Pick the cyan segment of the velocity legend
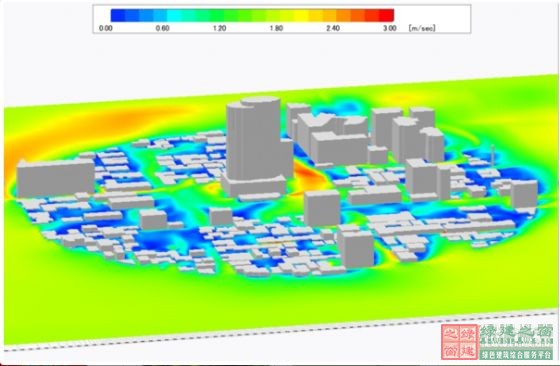The image size is (560, 366). [174, 15]
